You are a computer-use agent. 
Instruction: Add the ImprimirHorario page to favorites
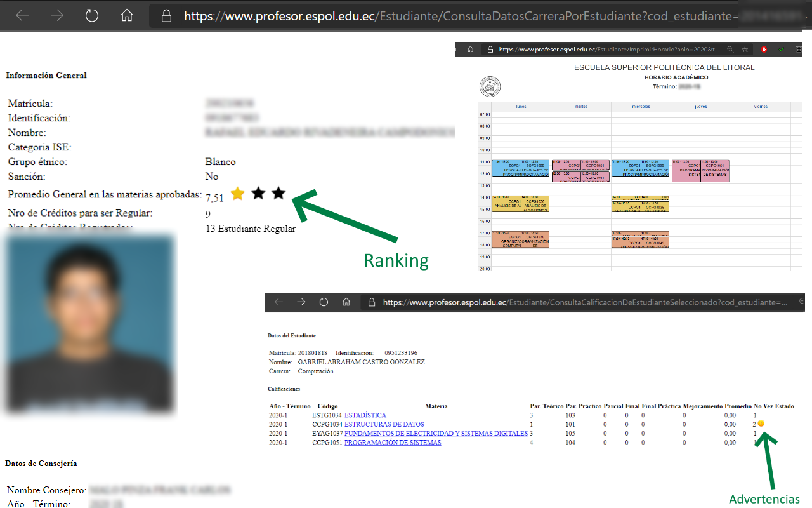tap(745, 49)
